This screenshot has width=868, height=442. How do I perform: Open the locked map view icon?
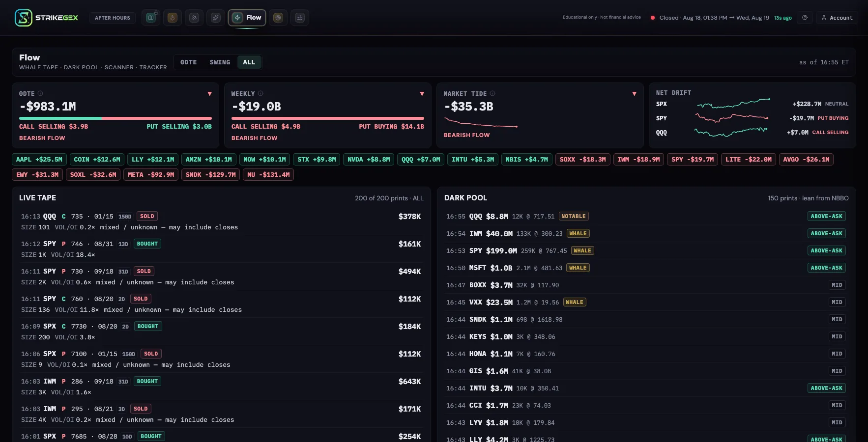(x=151, y=18)
